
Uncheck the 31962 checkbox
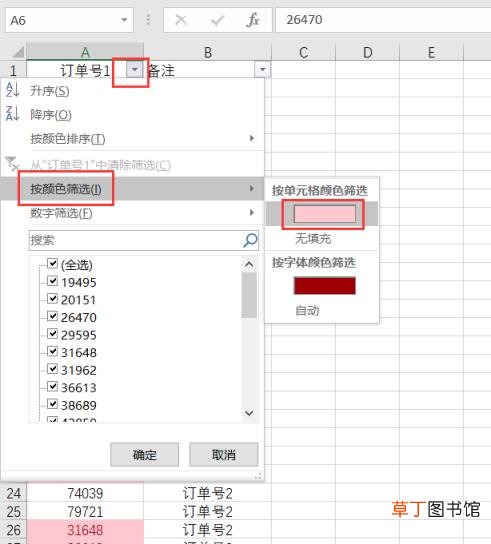[x=52, y=369]
